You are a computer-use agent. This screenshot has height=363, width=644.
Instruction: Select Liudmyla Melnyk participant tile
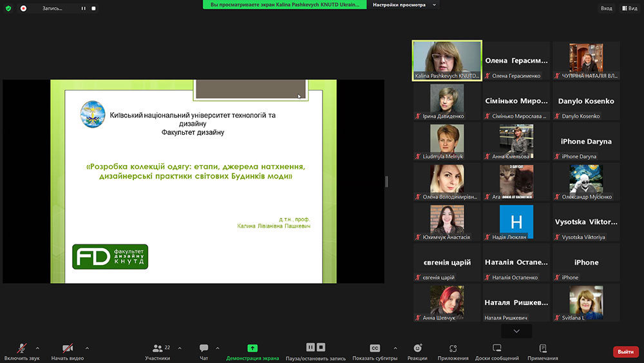[x=447, y=141]
